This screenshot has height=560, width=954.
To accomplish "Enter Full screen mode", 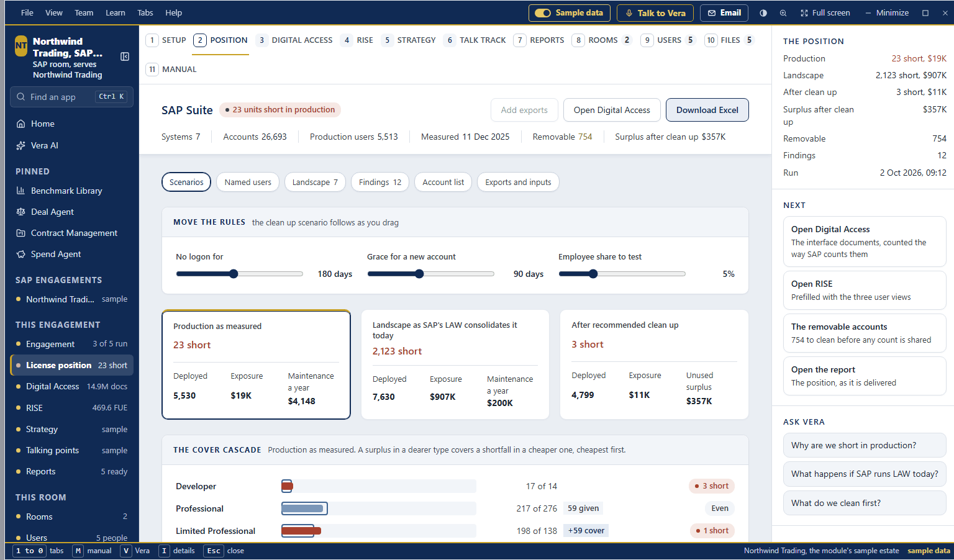I will [825, 13].
